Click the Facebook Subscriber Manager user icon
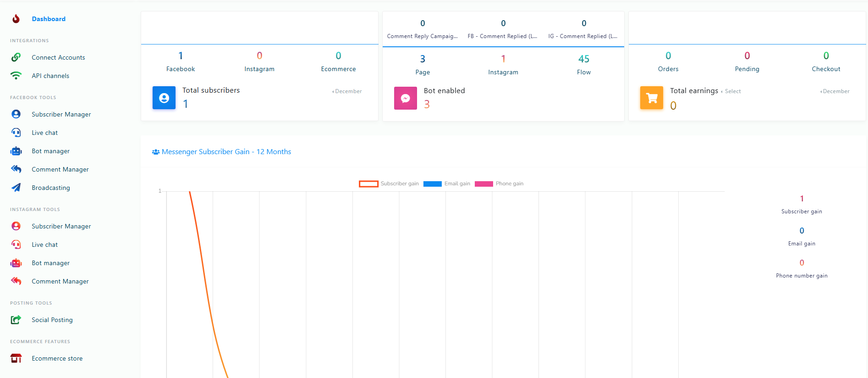Viewport: 868px width, 378px height. pos(16,114)
